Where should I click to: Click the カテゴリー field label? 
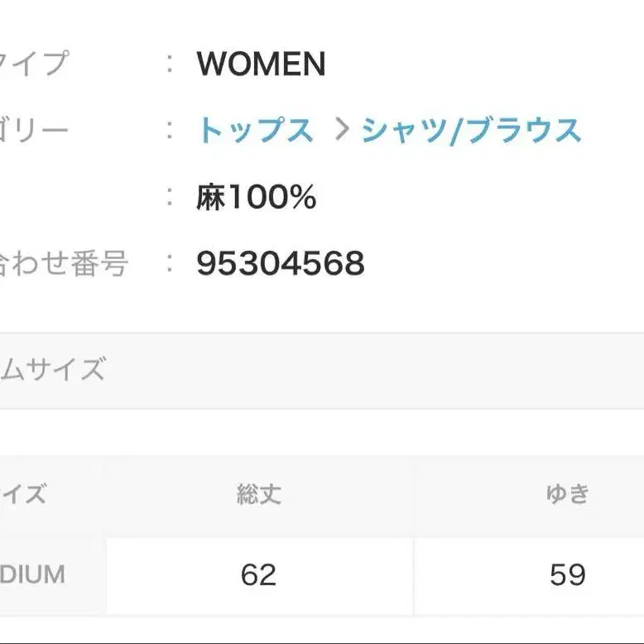pyautogui.click(x=34, y=131)
